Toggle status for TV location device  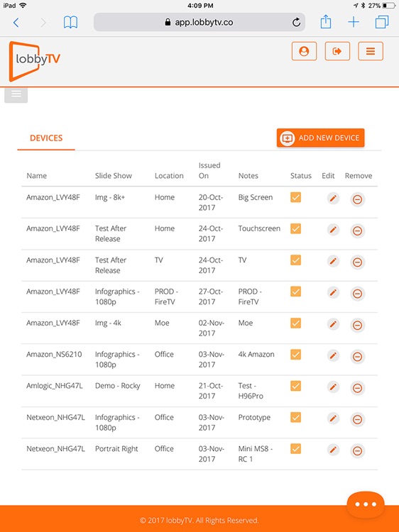tap(296, 260)
